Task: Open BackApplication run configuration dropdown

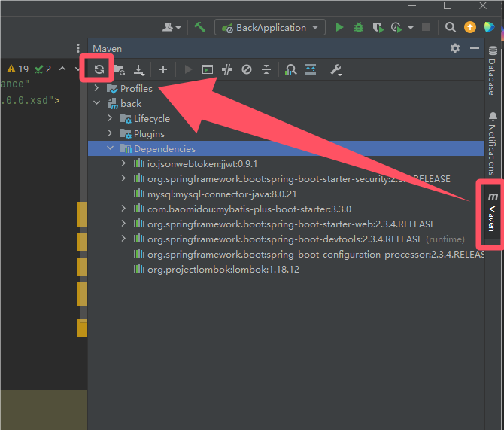Action: [x=270, y=28]
